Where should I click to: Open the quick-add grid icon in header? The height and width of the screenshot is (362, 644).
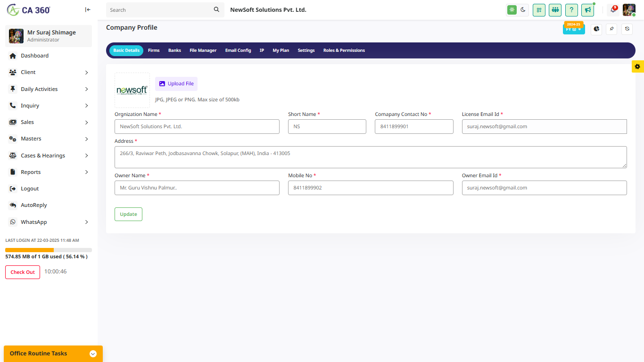click(539, 10)
